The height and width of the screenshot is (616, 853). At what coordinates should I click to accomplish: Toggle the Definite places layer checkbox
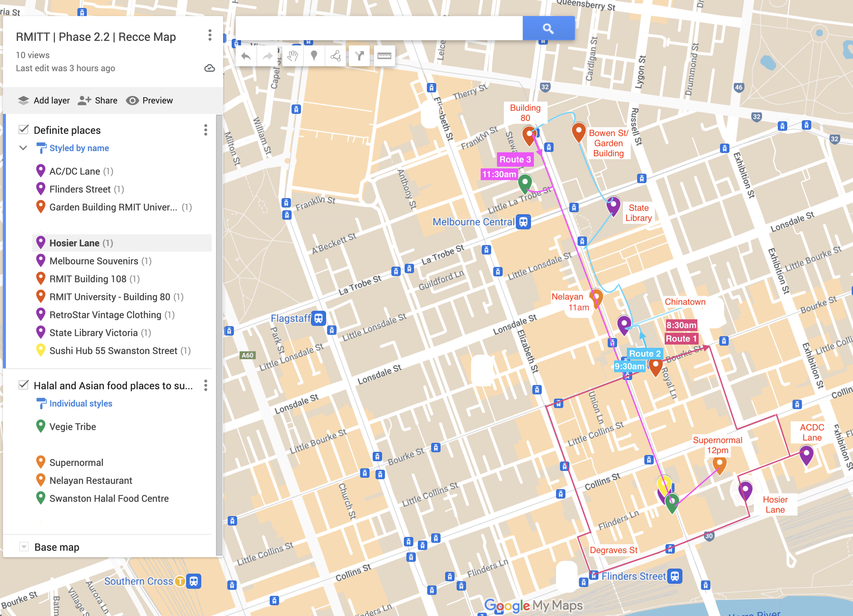[24, 130]
